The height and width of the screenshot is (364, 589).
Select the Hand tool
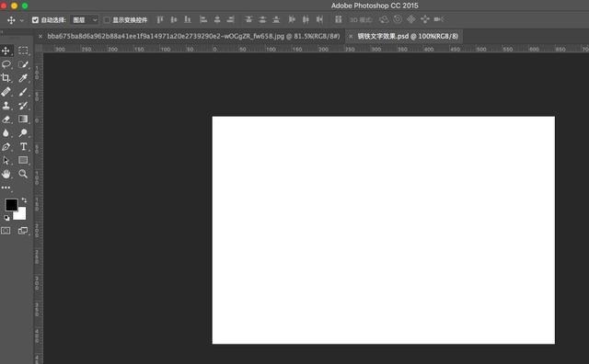pyautogui.click(x=6, y=174)
